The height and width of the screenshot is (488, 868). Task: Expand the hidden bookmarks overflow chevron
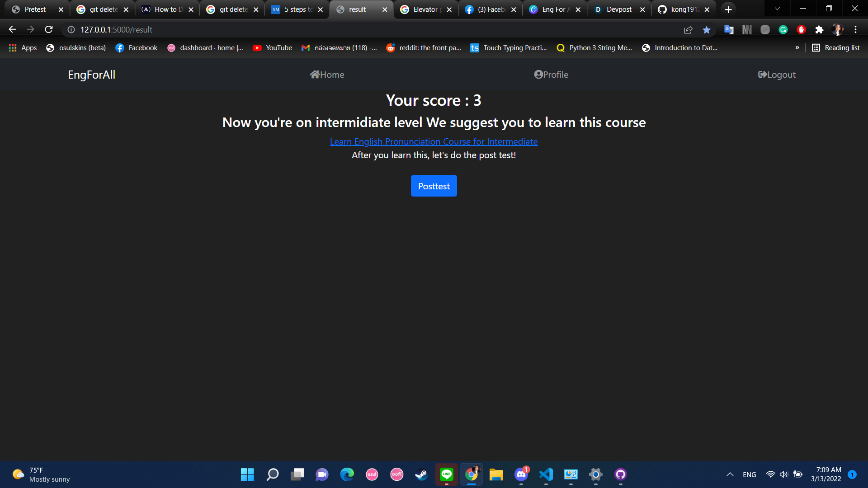(x=797, y=48)
